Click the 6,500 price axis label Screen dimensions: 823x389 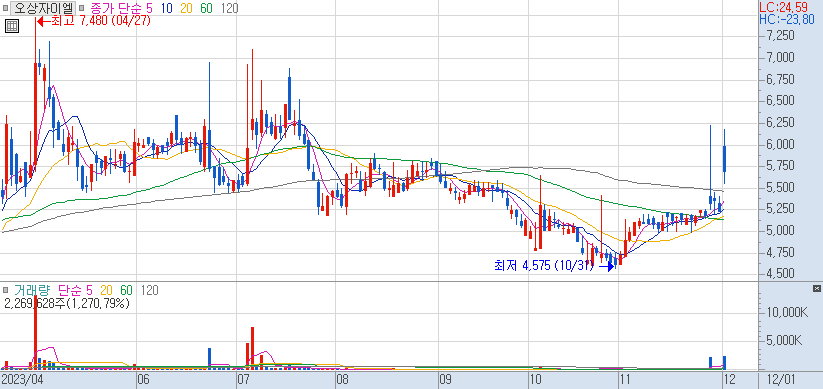[780, 101]
